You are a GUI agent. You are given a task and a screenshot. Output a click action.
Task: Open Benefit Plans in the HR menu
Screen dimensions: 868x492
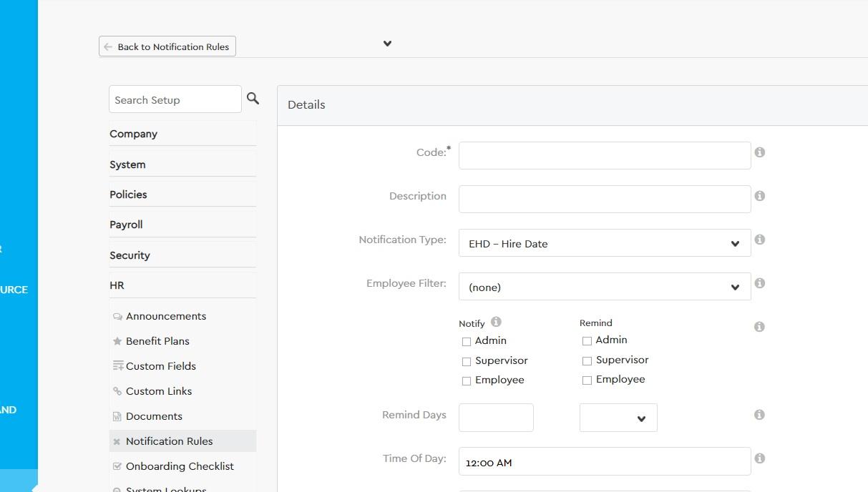[157, 341]
